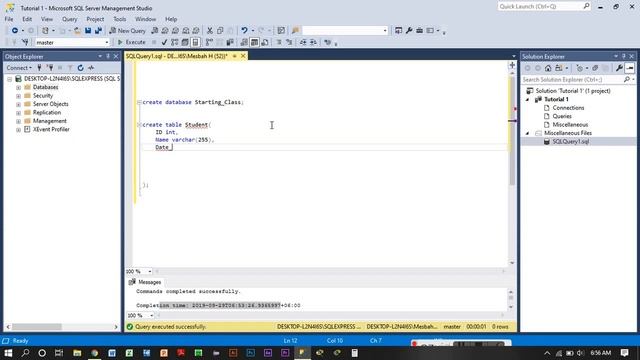Image resolution: width=640 pixels, height=360 pixels.
Task: Click the Properties wrench icon in main toolbar
Action: 409,31
